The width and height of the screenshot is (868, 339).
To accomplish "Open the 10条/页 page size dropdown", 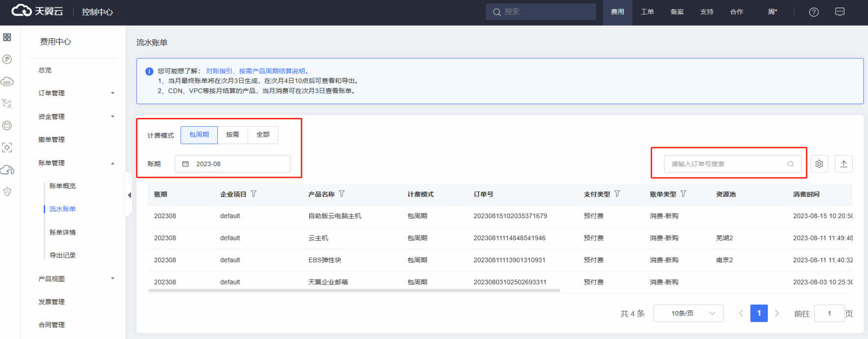I will [688, 313].
